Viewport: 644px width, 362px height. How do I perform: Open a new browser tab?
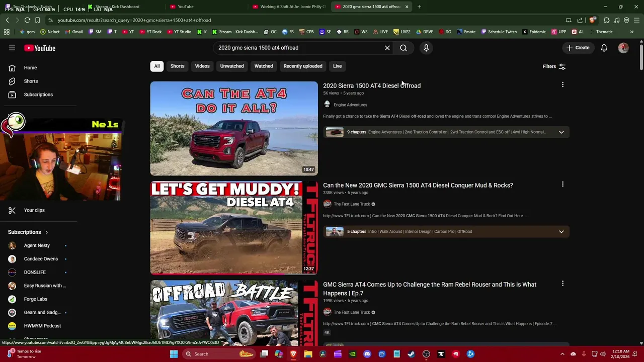coord(419,7)
